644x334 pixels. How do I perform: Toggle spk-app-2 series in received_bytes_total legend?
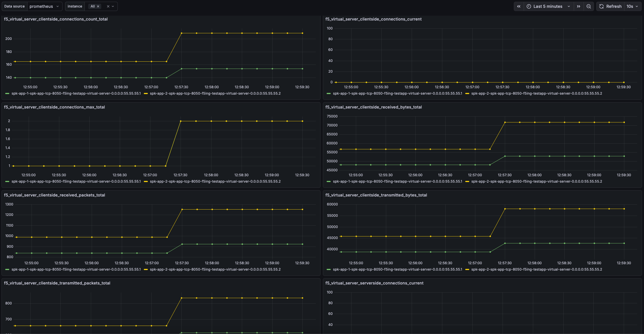click(537, 181)
